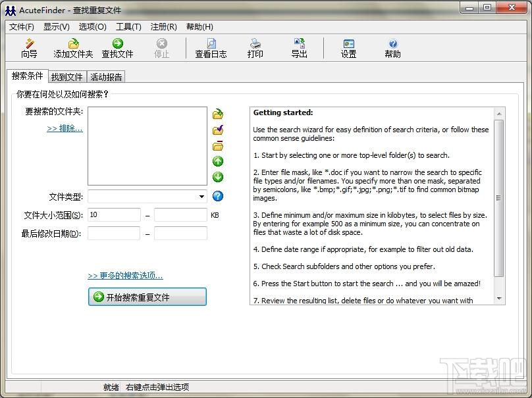Open 查看日志 from the toolbar
Screen dimensions: 532x398
211,48
